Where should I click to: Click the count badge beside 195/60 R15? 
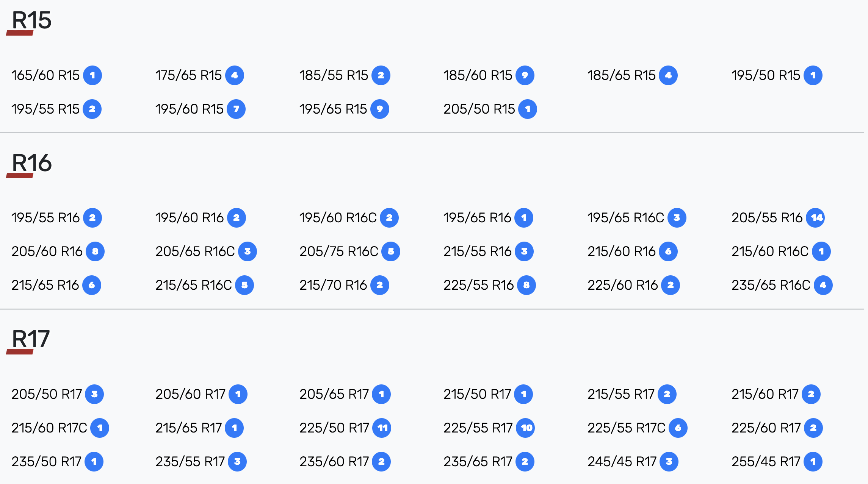236,109
